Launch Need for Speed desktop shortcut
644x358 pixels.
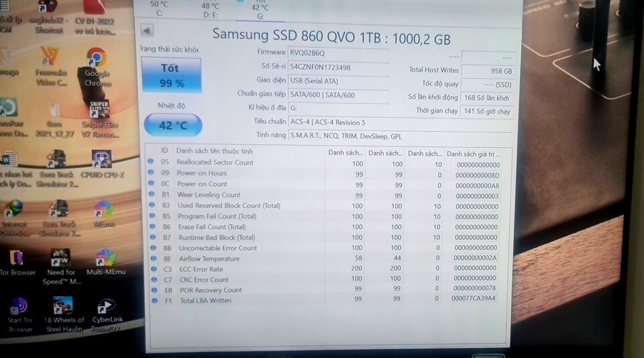click(61, 267)
